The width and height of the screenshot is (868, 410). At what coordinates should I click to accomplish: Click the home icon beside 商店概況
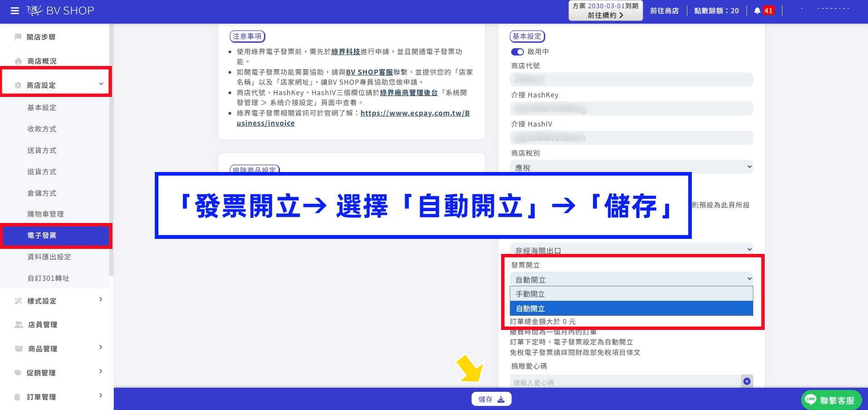[18, 61]
